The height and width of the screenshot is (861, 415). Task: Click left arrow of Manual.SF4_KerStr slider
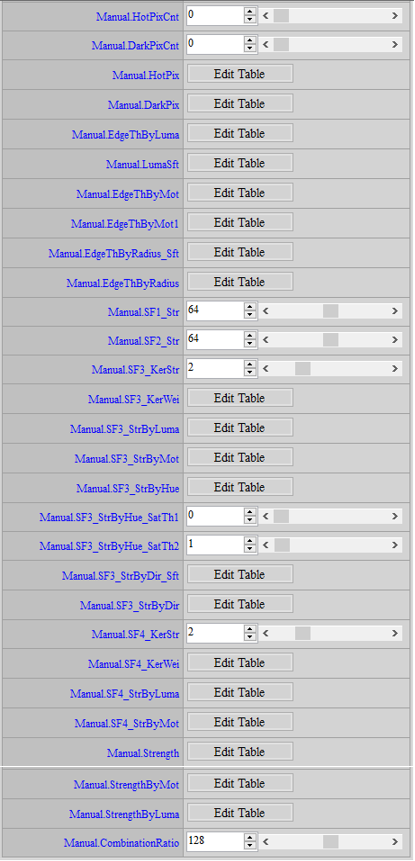pyautogui.click(x=266, y=634)
